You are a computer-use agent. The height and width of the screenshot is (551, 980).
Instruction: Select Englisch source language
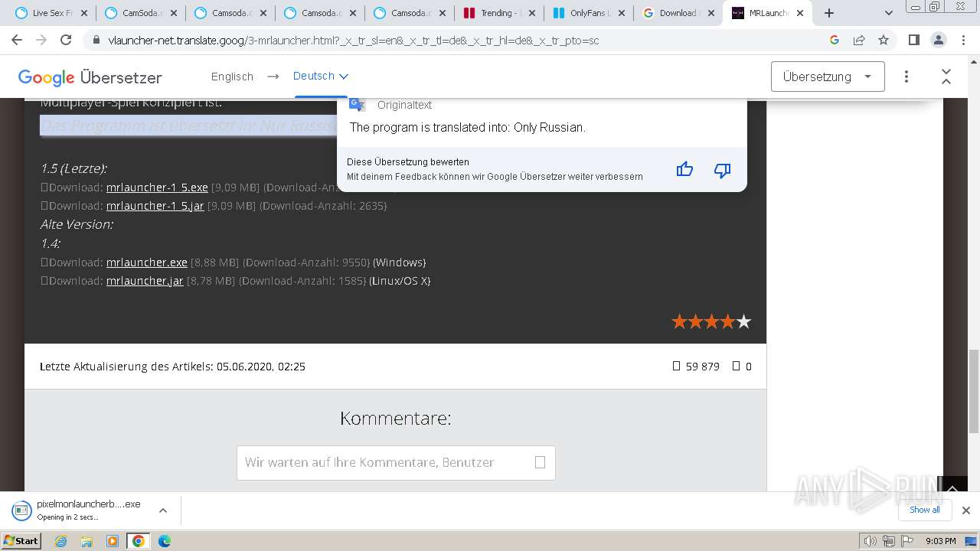pyautogui.click(x=232, y=77)
